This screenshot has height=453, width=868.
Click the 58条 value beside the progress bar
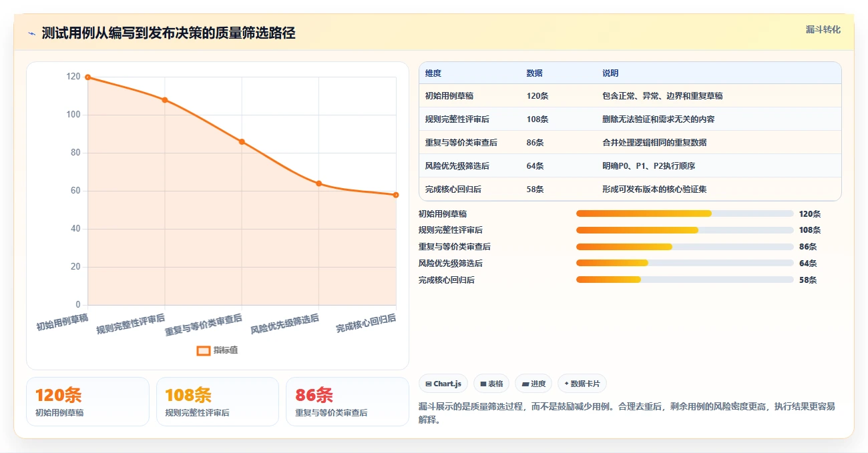(808, 280)
